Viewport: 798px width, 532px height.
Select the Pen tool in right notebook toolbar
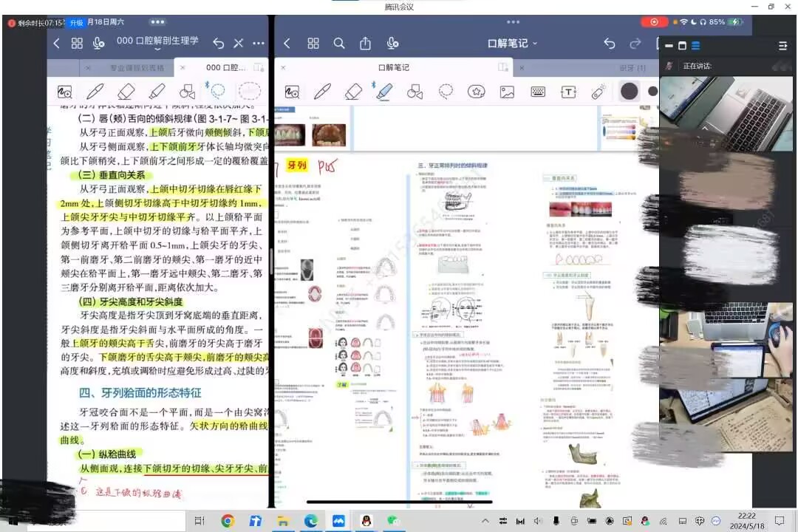pyautogui.click(x=322, y=92)
